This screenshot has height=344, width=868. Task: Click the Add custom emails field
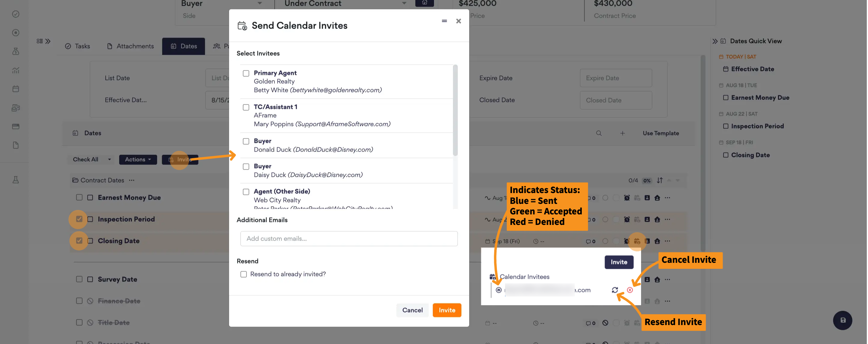(349, 238)
